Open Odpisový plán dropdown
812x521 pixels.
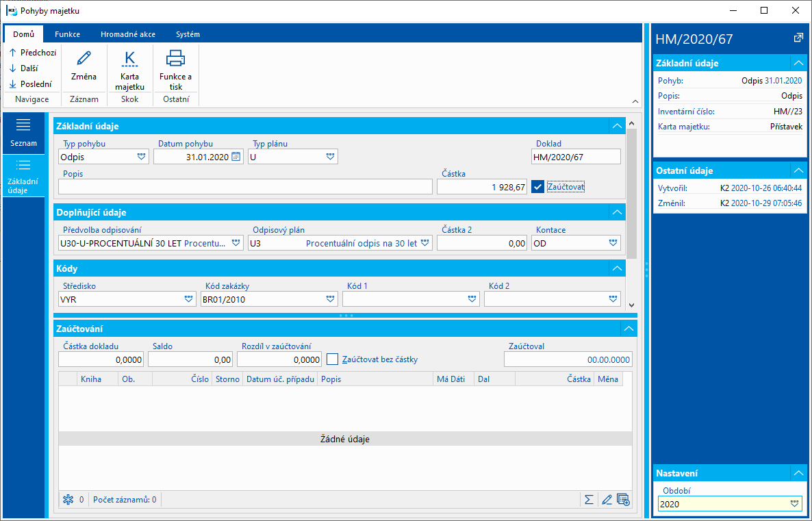tap(425, 244)
